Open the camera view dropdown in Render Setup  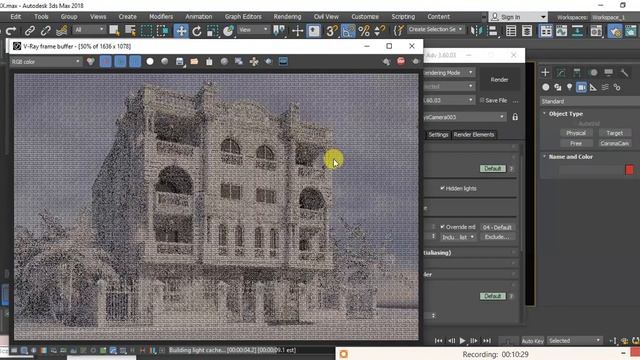464,117
